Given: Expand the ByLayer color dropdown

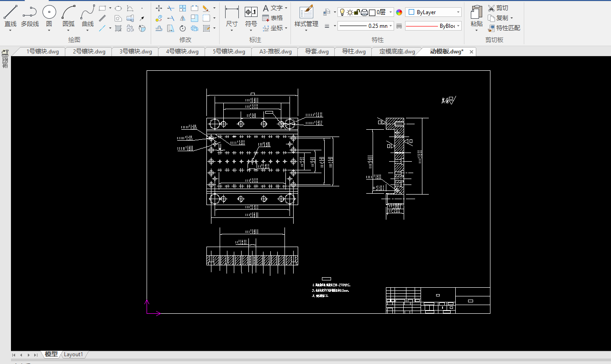Looking at the screenshot, I should (x=458, y=12).
